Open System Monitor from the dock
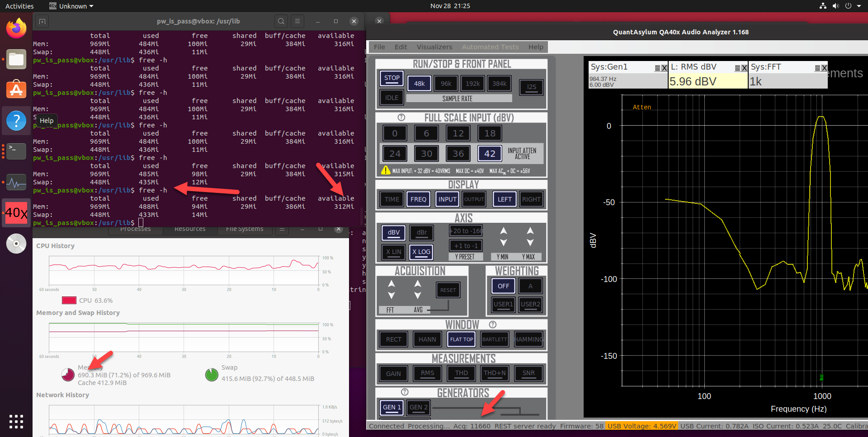The image size is (868, 437). (16, 182)
